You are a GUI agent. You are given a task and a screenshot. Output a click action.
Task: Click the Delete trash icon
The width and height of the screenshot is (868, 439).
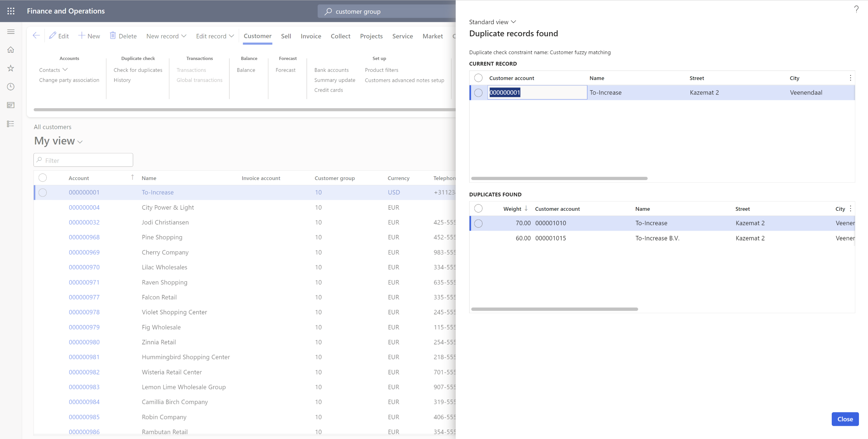click(113, 36)
